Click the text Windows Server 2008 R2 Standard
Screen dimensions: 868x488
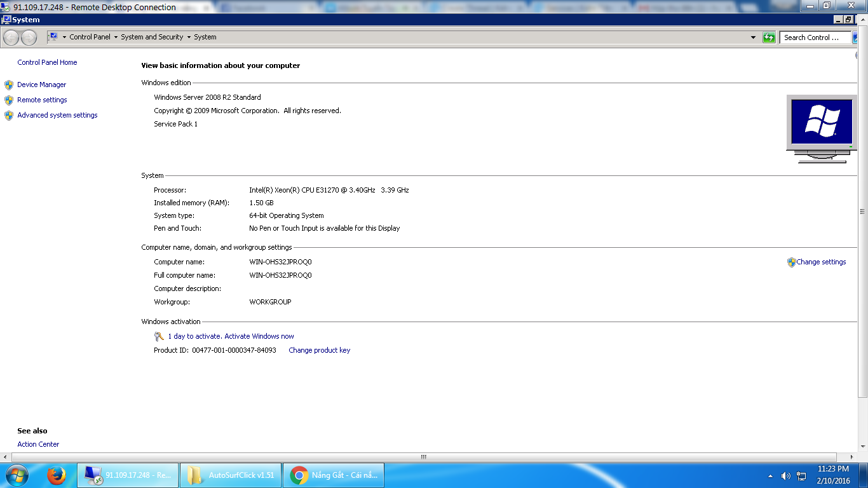pos(207,97)
